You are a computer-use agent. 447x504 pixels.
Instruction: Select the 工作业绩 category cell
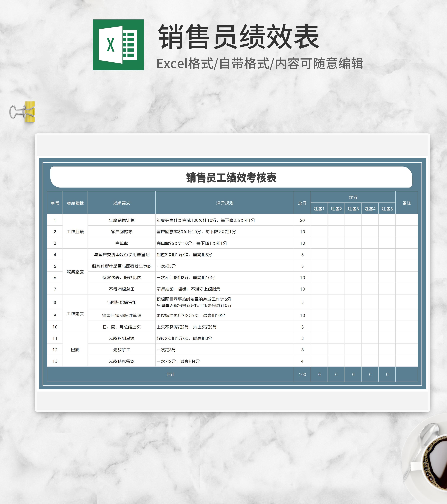tap(75, 232)
